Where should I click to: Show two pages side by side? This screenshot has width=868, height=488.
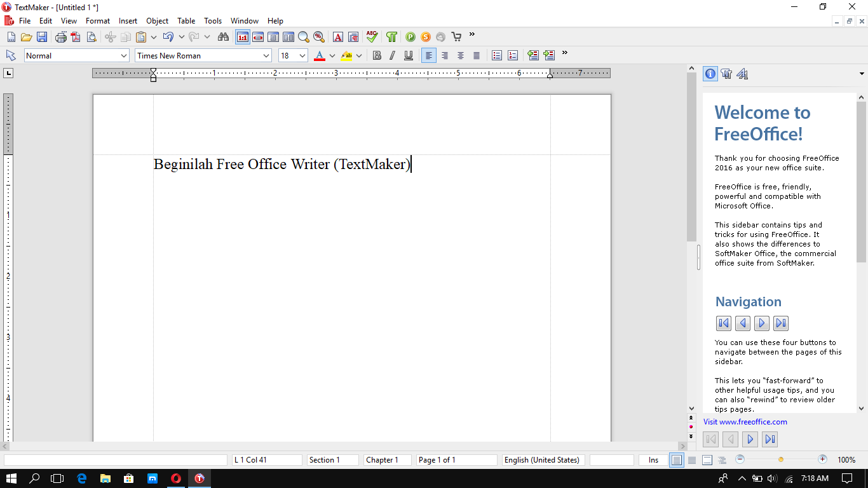pyautogui.click(x=288, y=37)
